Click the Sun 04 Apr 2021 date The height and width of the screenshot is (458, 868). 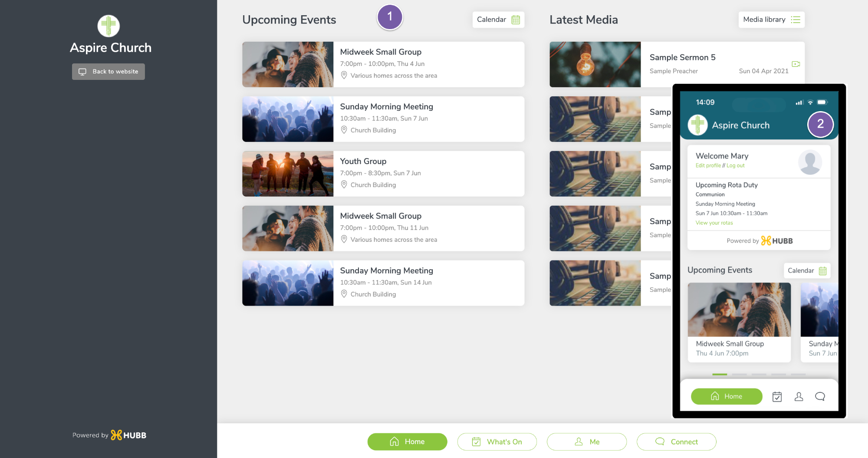(x=763, y=71)
